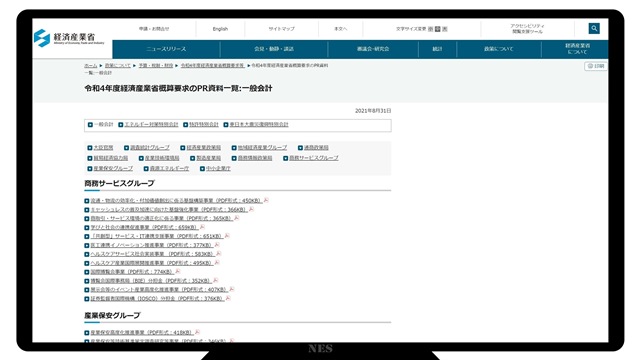The width and height of the screenshot is (640, 360).
Task: Select the largest text size button
Action: click(444, 29)
